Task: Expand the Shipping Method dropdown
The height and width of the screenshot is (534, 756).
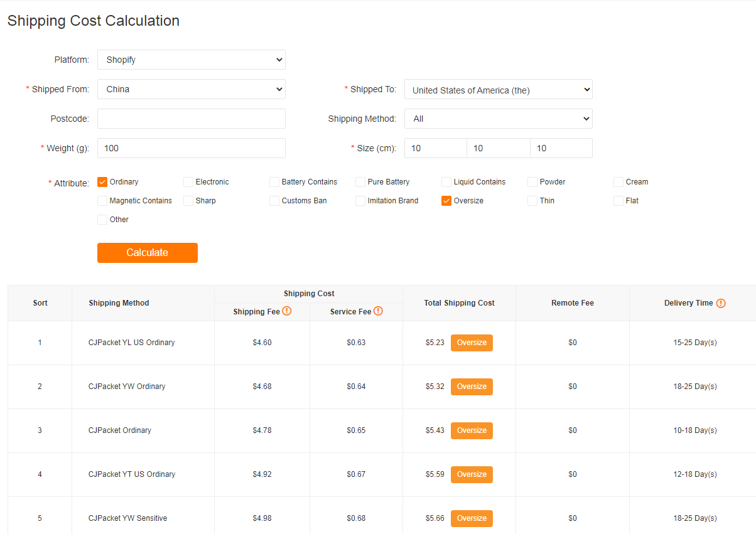Action: point(498,119)
